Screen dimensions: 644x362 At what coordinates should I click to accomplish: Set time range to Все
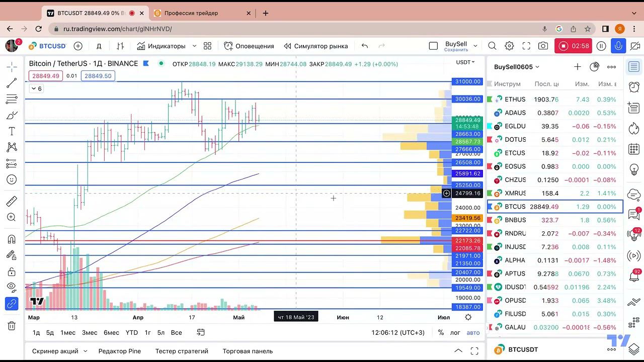176,332
